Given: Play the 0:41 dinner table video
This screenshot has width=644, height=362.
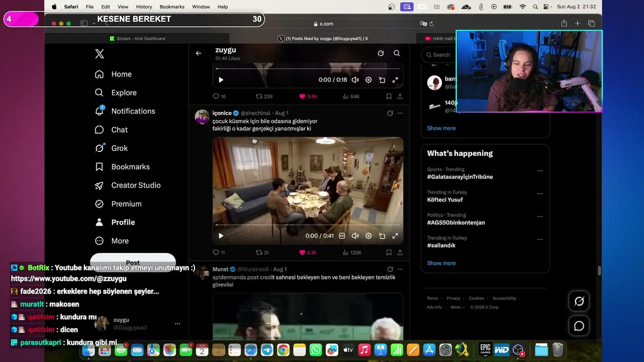Looking at the screenshot, I should [221, 236].
